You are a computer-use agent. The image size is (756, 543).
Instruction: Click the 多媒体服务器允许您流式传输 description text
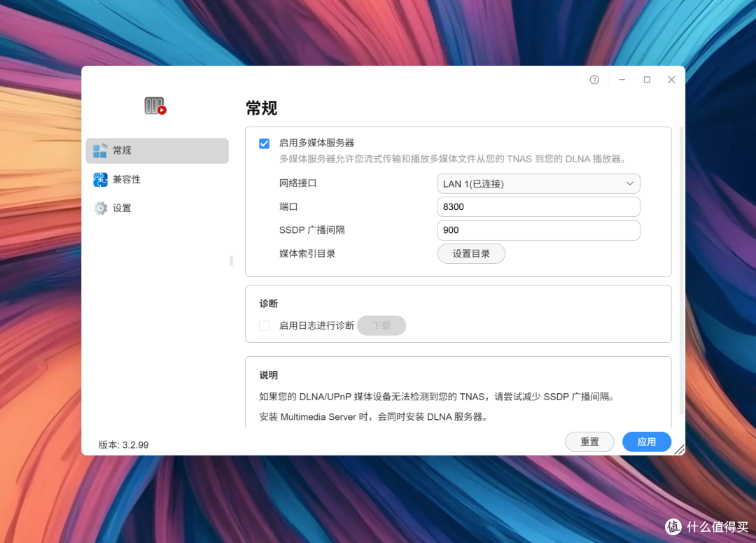click(453, 159)
